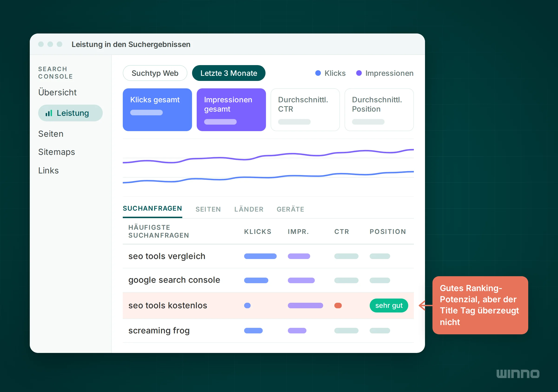Viewport: 558px width, 392px height.
Task: Open Übersicht in the sidebar
Action: pos(57,92)
